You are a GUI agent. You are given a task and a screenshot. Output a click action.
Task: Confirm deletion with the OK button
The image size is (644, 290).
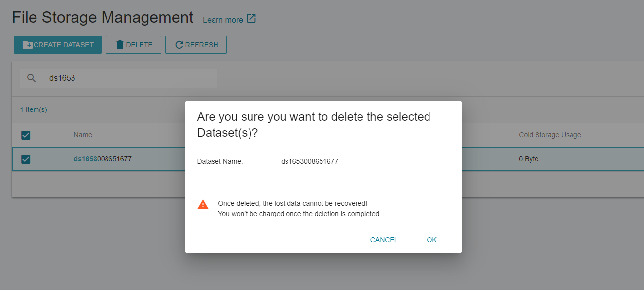click(432, 240)
